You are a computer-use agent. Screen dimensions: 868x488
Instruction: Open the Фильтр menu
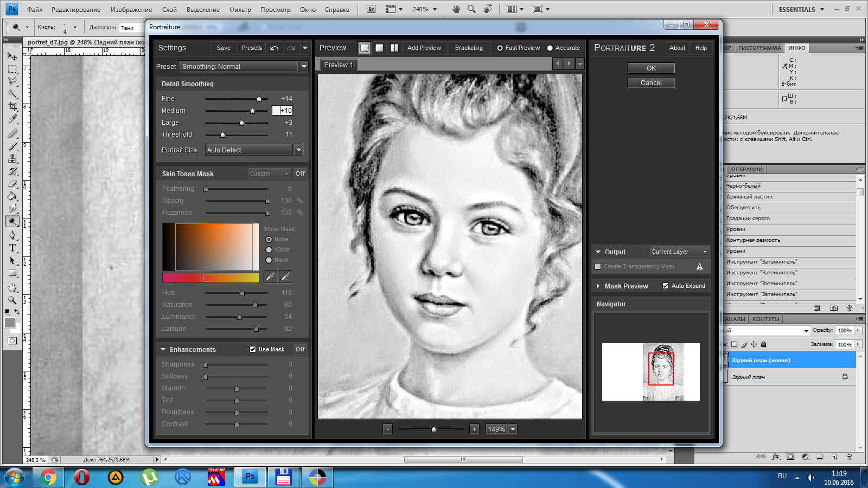pos(240,9)
